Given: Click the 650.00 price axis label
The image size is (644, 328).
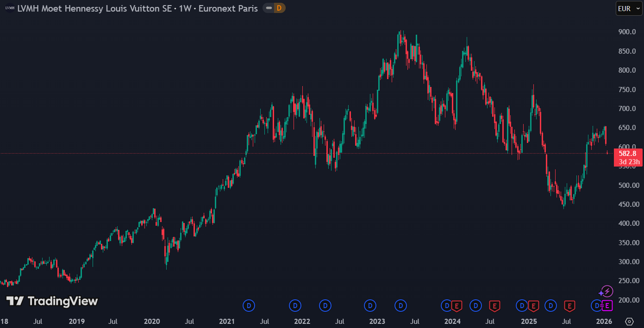Looking at the screenshot, I should (627, 128).
